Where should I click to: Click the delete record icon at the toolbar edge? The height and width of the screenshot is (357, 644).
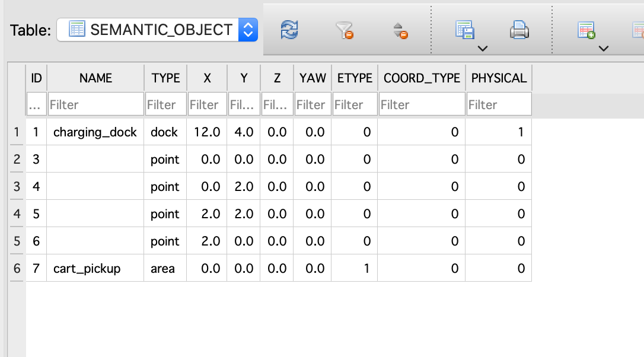pyautogui.click(x=638, y=30)
